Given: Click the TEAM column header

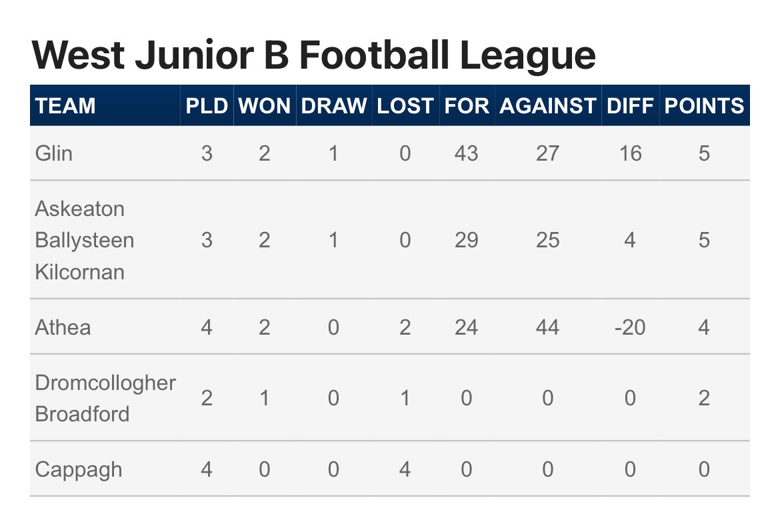Looking at the screenshot, I should pos(65,106).
